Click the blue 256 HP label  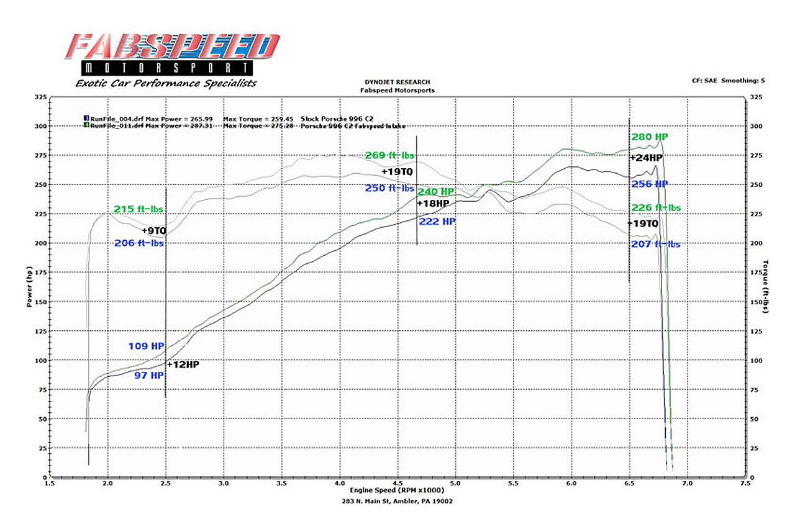pyautogui.click(x=650, y=184)
